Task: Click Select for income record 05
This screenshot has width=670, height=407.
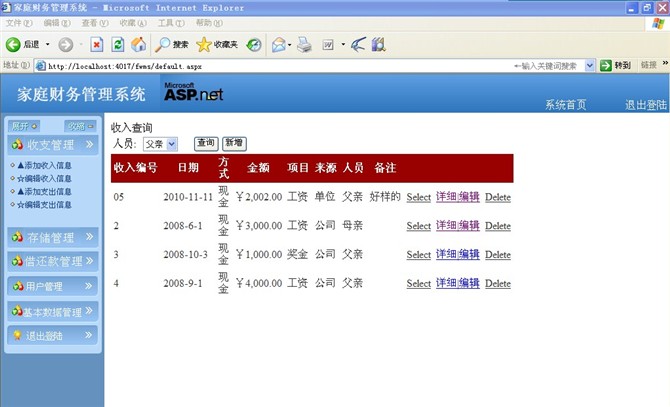Action: point(418,197)
